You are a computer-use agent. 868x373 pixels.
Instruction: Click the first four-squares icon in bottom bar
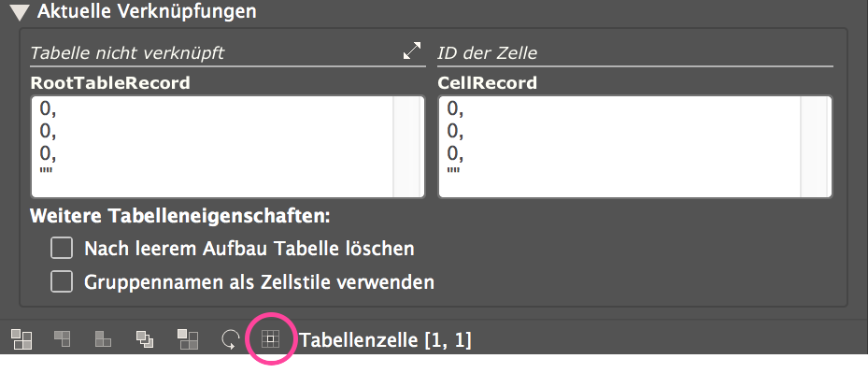click(x=22, y=339)
